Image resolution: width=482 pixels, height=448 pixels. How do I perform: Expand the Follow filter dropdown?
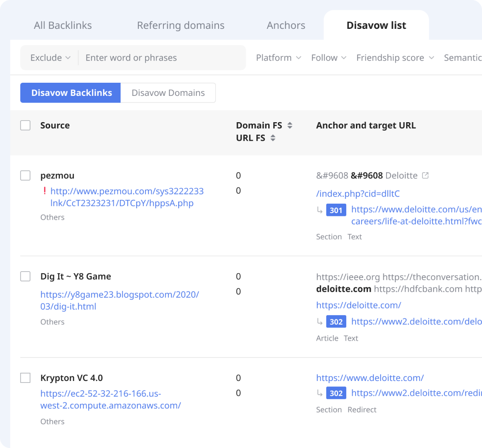(328, 58)
